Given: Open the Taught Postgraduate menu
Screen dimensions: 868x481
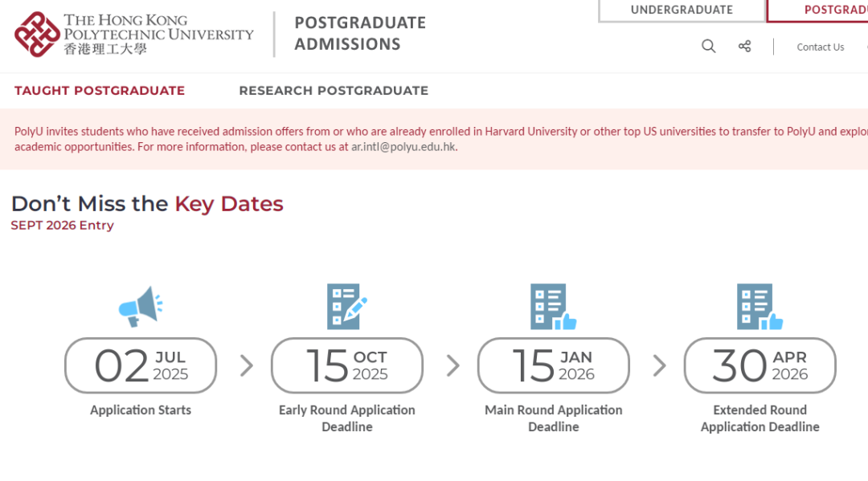Looking at the screenshot, I should click(100, 91).
